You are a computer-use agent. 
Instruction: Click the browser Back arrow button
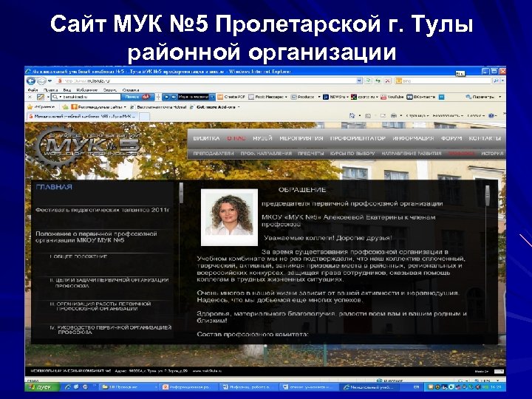(x=31, y=81)
